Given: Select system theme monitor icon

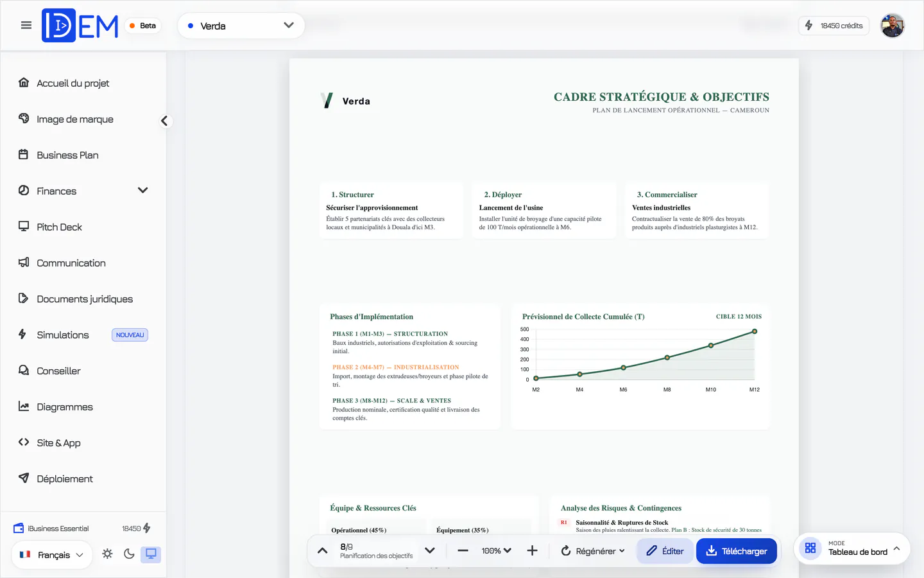Looking at the screenshot, I should click(151, 554).
